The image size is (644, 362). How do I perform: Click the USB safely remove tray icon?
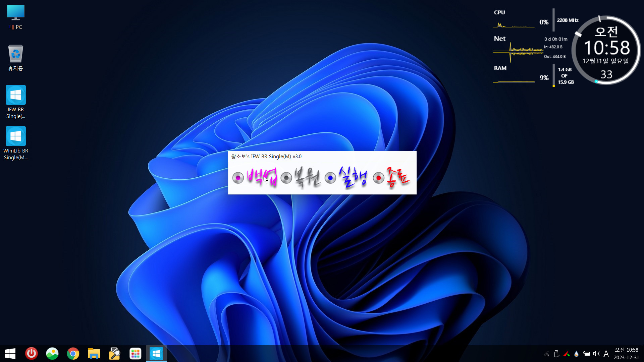pyautogui.click(x=557, y=354)
